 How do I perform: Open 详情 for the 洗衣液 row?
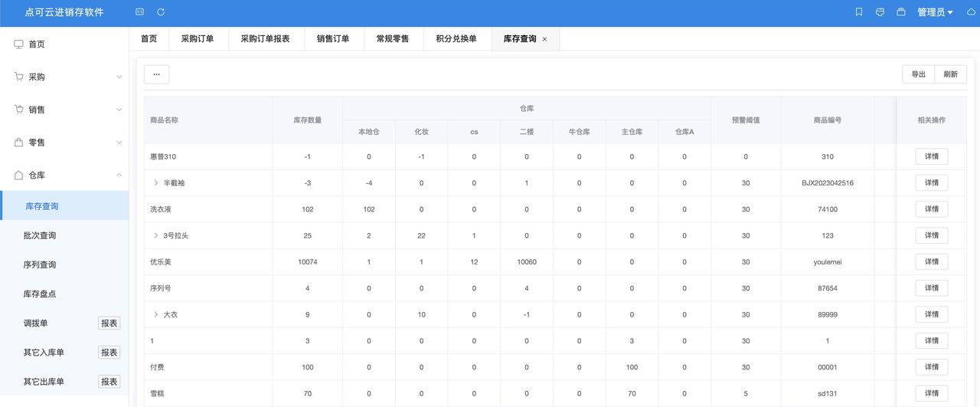click(932, 209)
